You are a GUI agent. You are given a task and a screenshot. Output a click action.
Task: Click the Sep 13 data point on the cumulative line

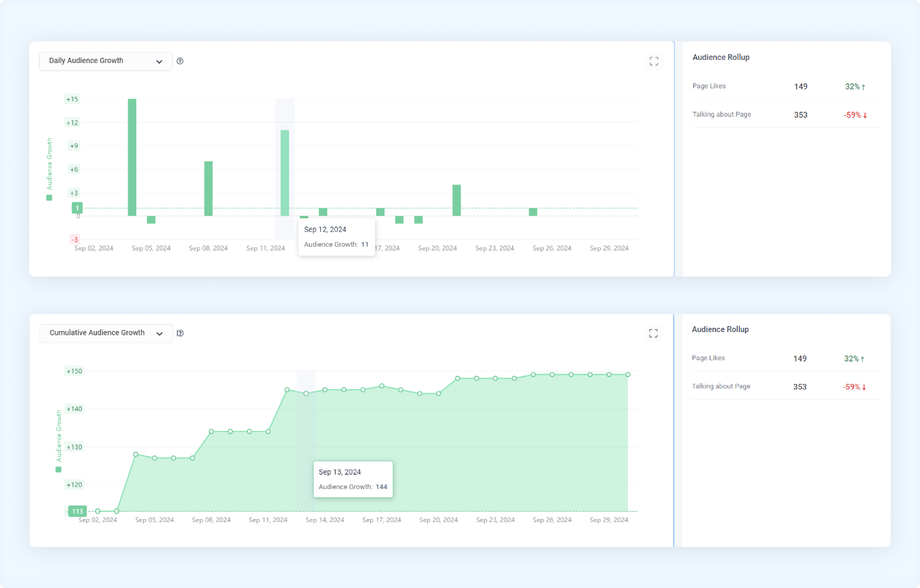(306, 393)
